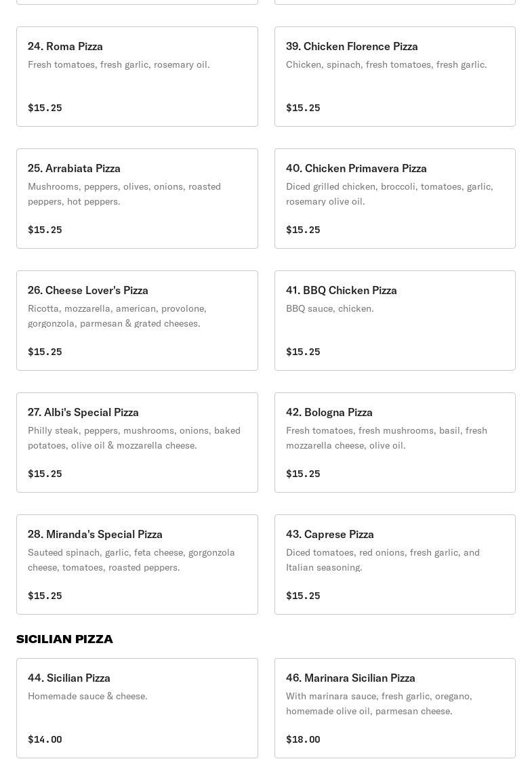The width and height of the screenshot is (532, 759).
Task: Open the 24. Roma Pizza item
Action: pos(137,77)
